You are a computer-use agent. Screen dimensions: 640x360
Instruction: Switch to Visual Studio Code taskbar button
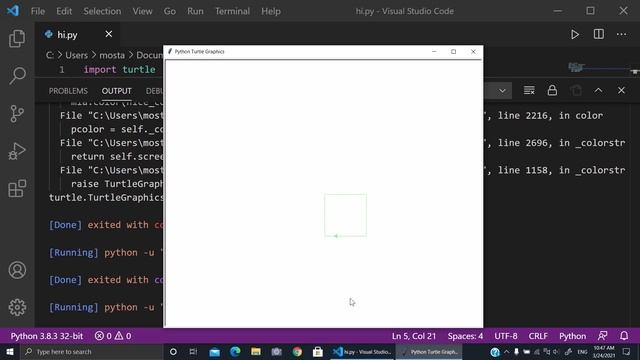[x=362, y=351]
